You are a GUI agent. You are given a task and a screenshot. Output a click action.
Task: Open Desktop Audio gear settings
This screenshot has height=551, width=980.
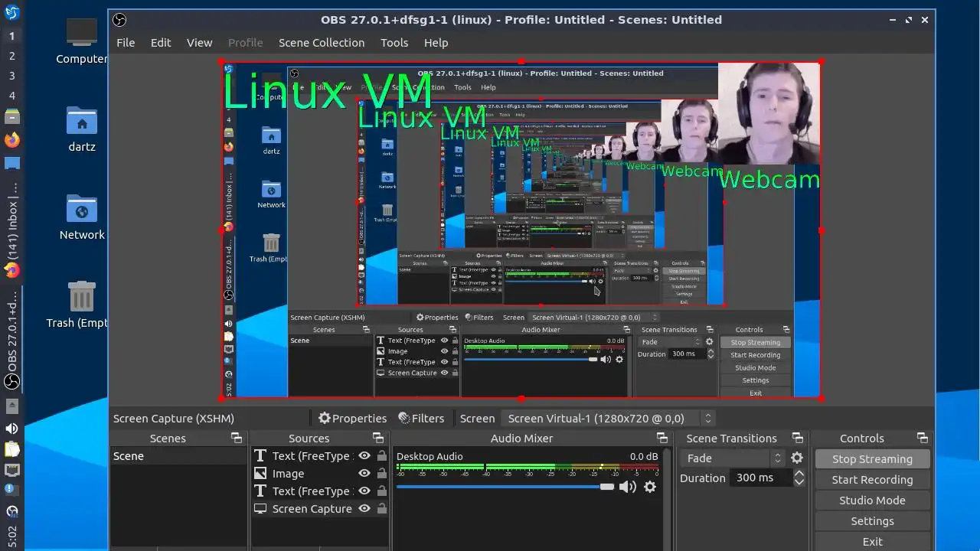(650, 487)
